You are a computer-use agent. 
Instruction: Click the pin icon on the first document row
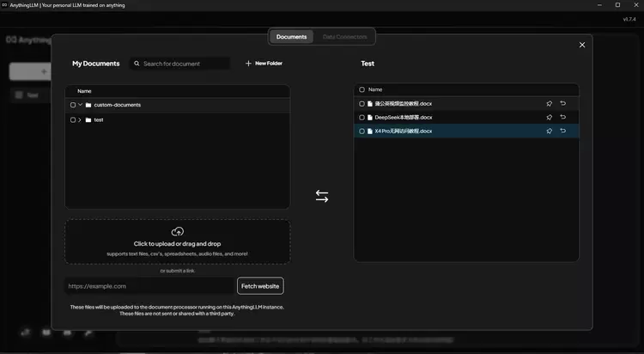click(550, 103)
